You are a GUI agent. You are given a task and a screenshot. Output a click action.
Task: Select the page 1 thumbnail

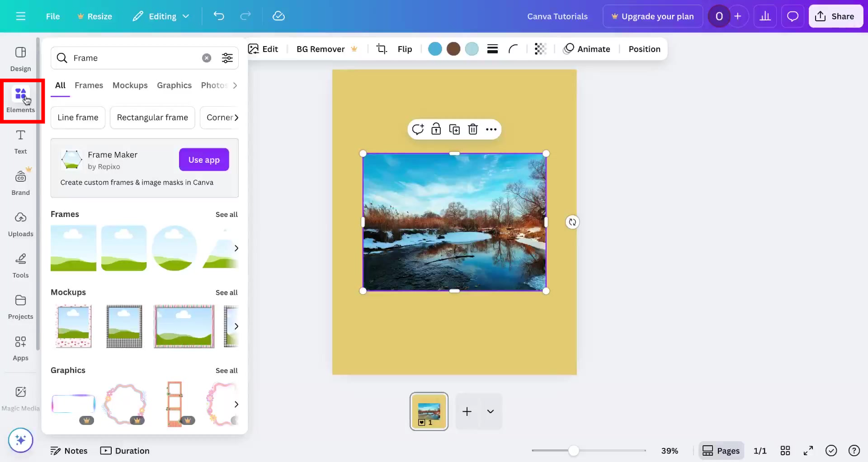tap(429, 411)
